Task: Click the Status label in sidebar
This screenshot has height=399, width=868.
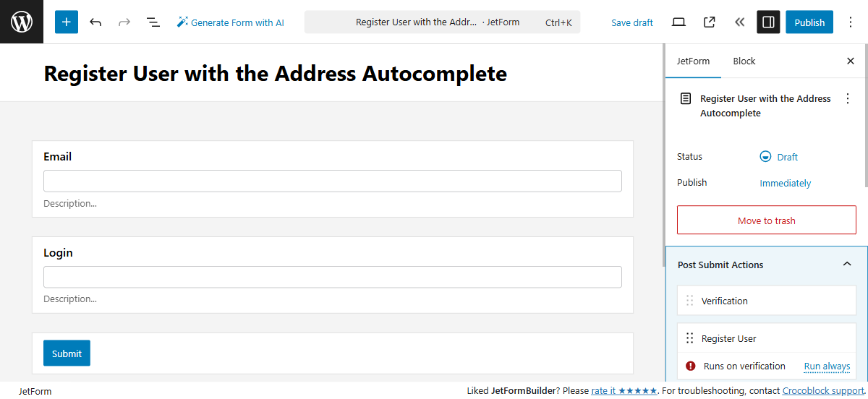Action: [689, 156]
